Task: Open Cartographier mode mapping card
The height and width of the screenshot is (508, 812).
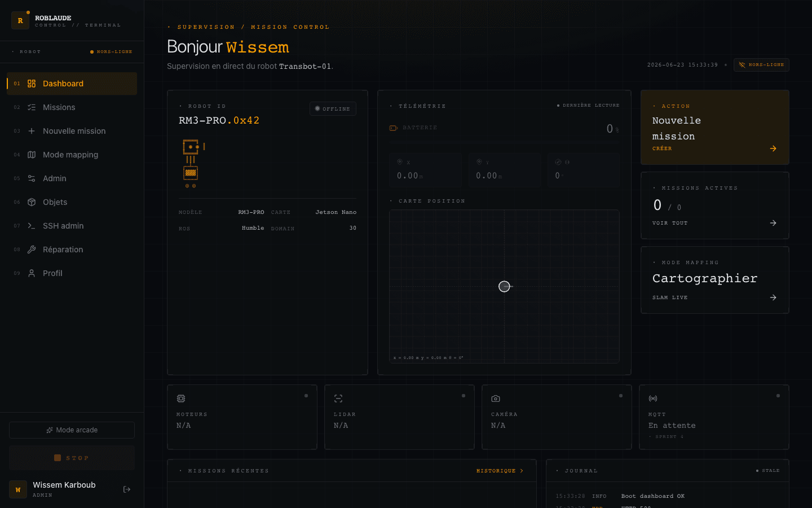Action: (715, 280)
